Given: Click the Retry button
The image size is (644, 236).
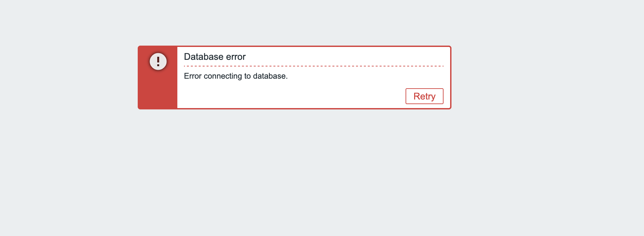Looking at the screenshot, I should (x=424, y=96).
